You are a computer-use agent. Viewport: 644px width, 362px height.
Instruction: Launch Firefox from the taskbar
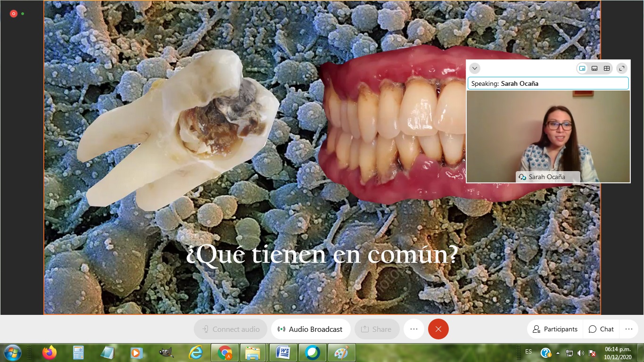click(49, 353)
